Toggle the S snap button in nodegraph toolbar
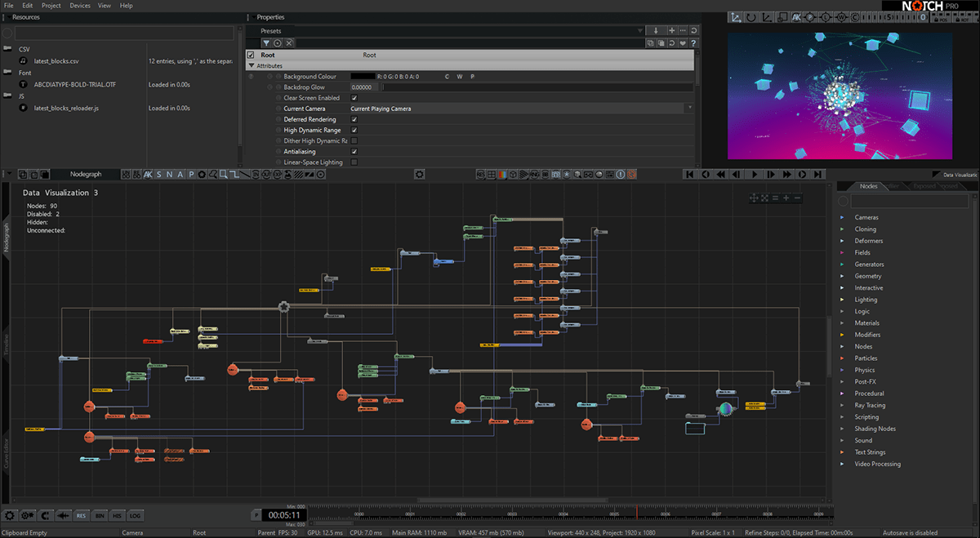This screenshot has height=538, width=980. (x=158, y=174)
